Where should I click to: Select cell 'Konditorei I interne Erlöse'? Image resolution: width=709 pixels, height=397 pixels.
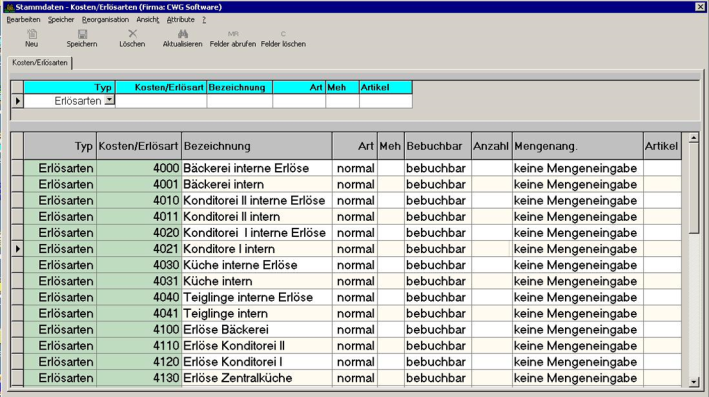click(x=256, y=233)
